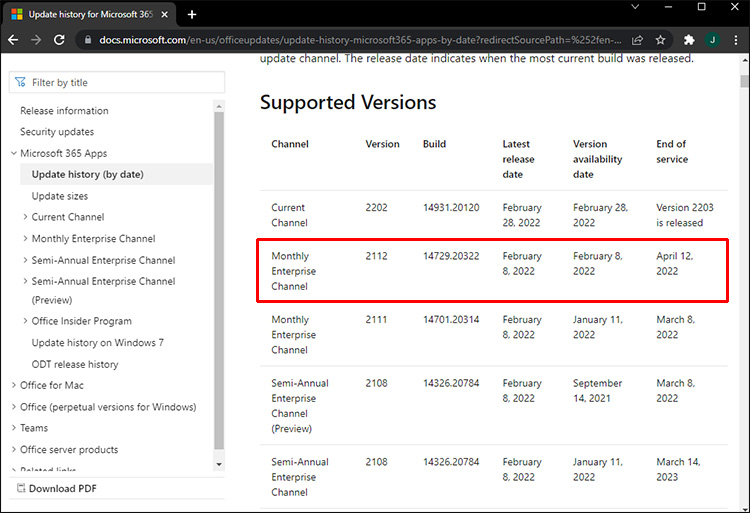The width and height of the screenshot is (750, 513).
Task: Expand the Office for Mac section
Action: (x=13, y=385)
